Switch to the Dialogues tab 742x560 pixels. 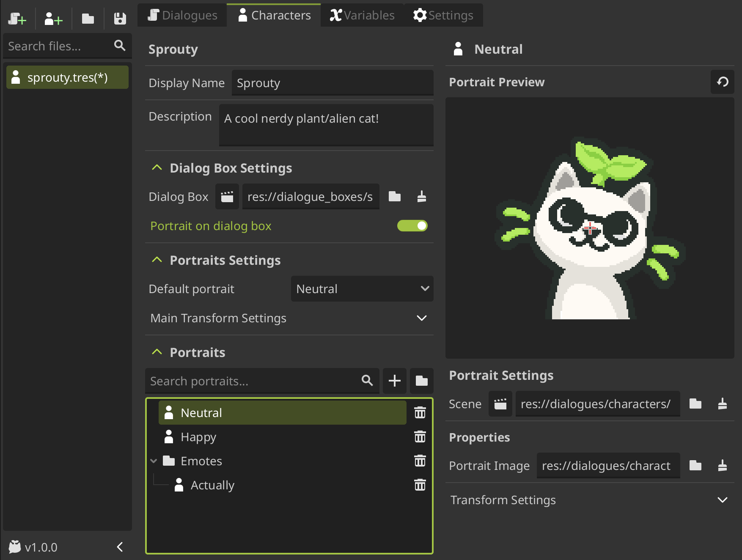(182, 15)
